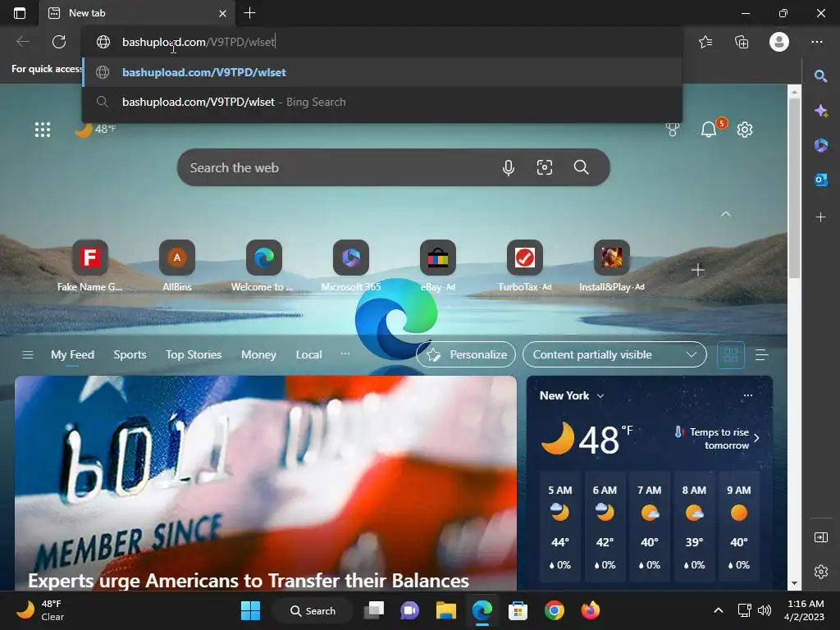Open the sidebar Outlook icon
This screenshot has height=630, width=840.
coord(820,180)
